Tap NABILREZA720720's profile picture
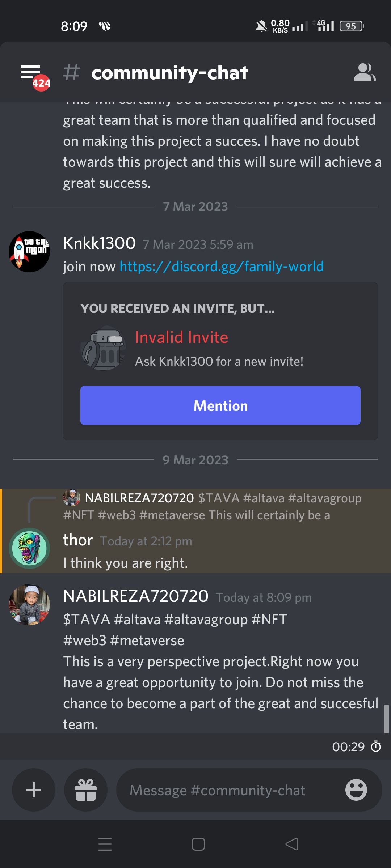 click(x=29, y=605)
